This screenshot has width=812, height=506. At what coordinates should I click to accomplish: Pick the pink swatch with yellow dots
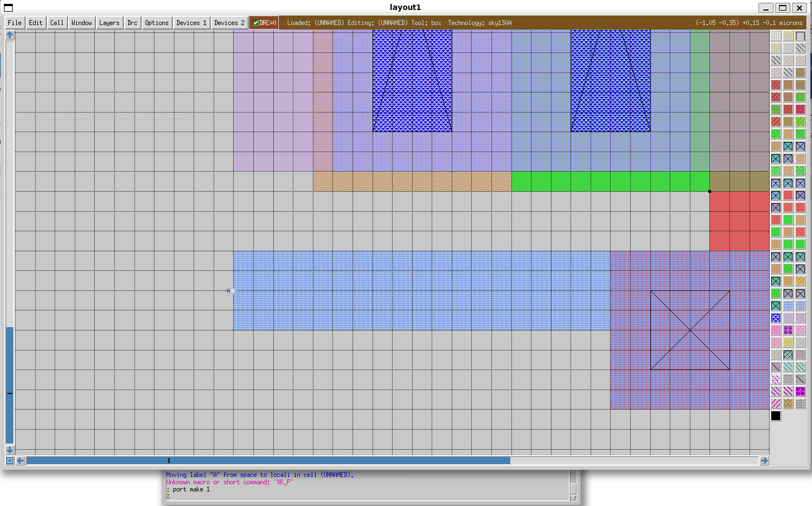pyautogui.click(x=788, y=342)
